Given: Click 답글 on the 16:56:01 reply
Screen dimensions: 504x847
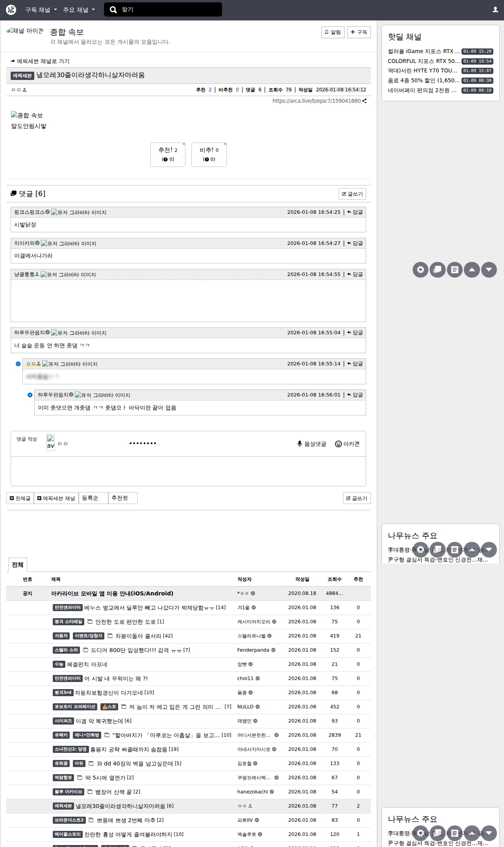Looking at the screenshot, I should coord(355,395).
